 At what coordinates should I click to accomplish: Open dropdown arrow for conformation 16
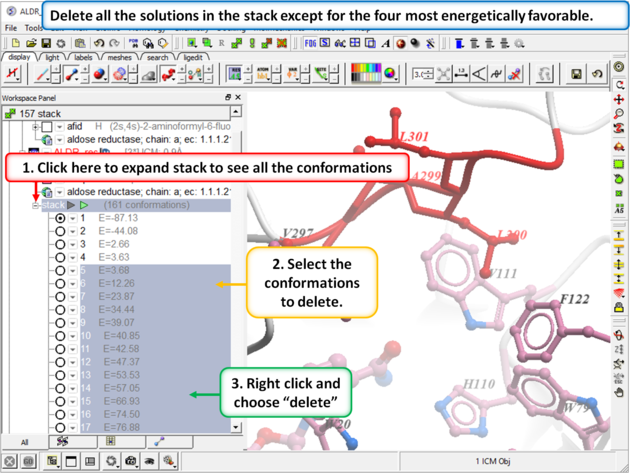[73, 415]
